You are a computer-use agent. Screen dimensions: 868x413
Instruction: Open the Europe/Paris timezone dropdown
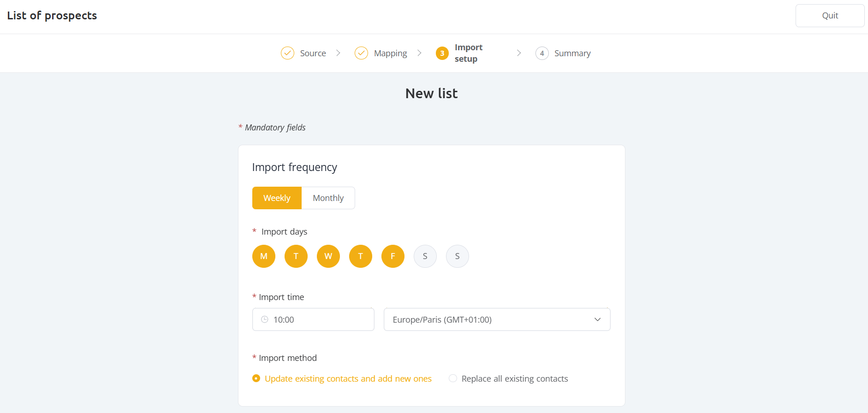pos(497,319)
